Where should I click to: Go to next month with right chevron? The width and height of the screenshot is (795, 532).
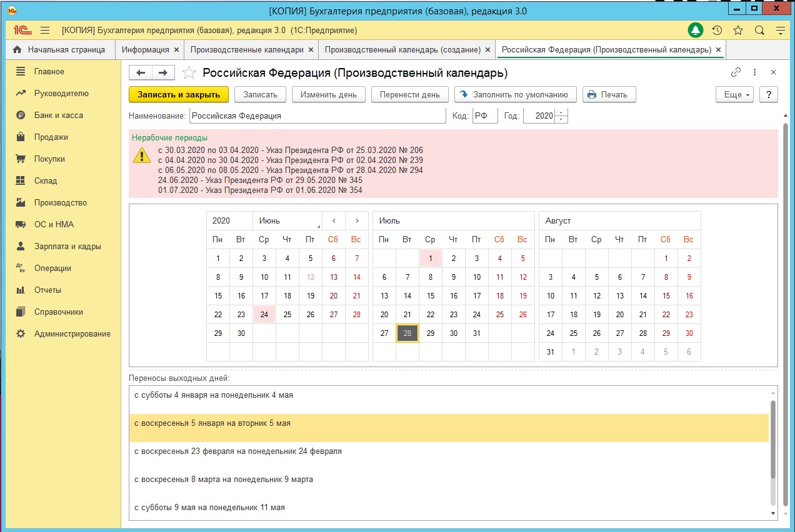pos(357,220)
